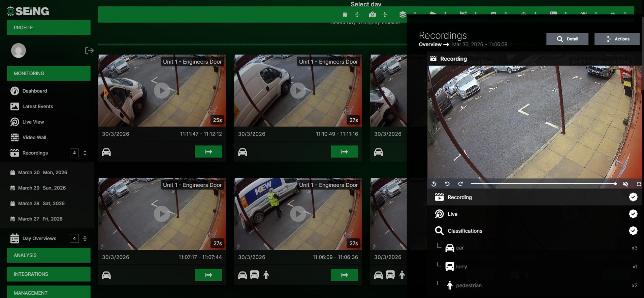Expand the INTEGRATIONS section
The width and height of the screenshot is (644, 298).
click(x=49, y=274)
